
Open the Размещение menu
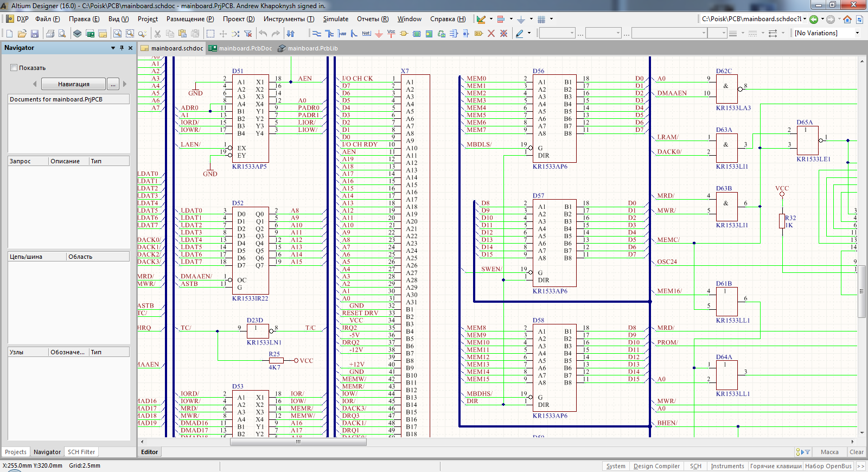pos(190,19)
